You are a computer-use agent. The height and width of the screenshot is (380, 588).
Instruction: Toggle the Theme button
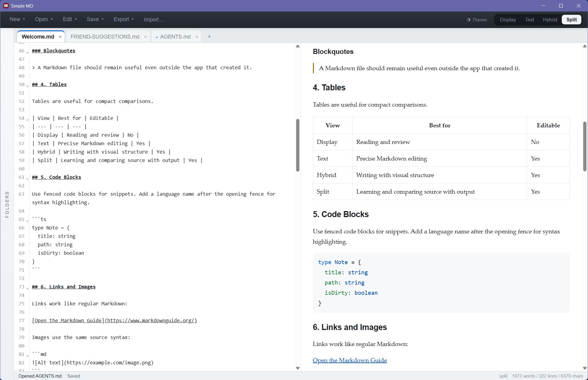[477, 20]
